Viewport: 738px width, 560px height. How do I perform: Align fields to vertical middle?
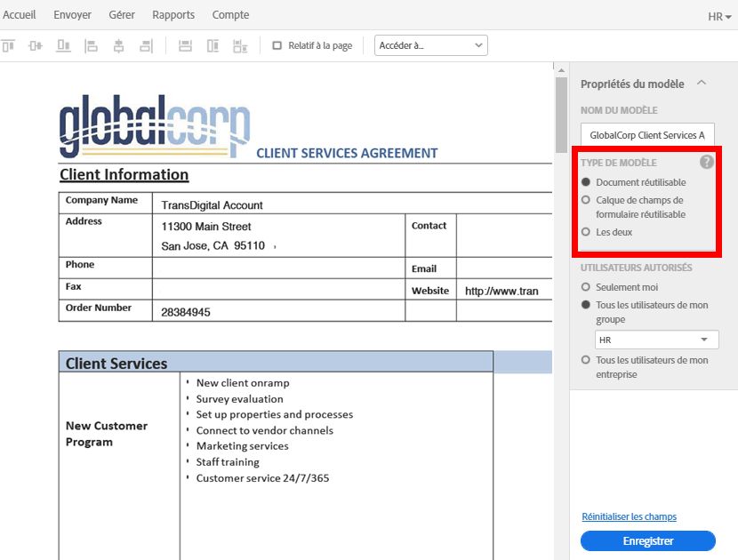point(36,45)
